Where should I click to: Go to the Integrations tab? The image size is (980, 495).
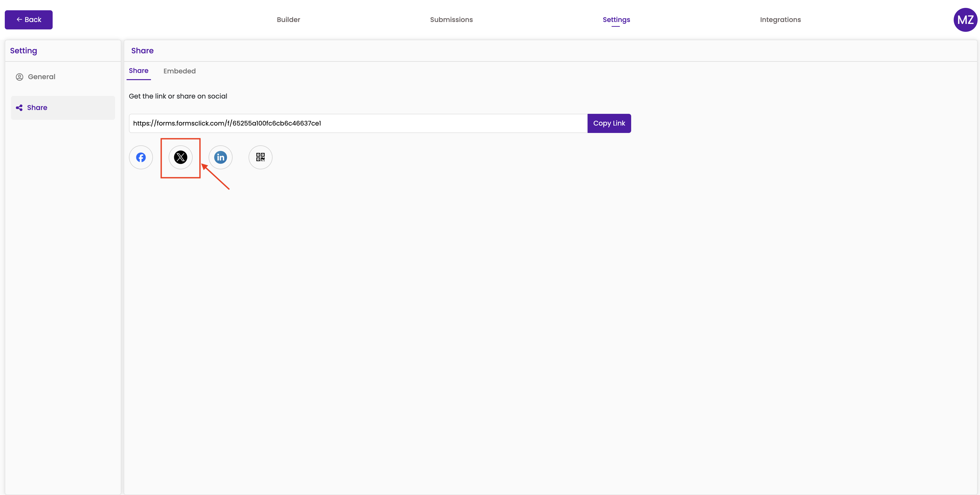pos(780,20)
